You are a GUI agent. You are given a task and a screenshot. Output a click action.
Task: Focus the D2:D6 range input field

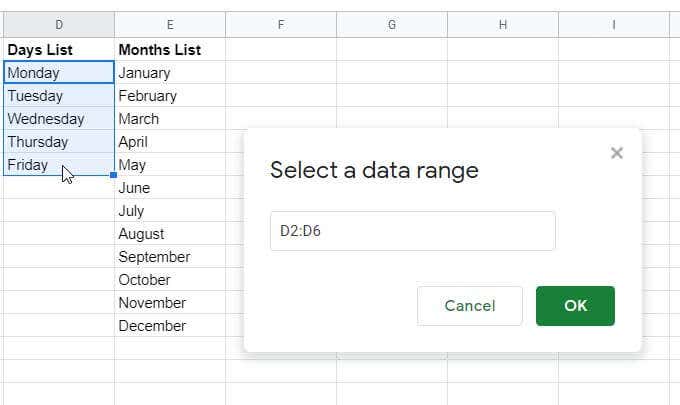click(412, 231)
